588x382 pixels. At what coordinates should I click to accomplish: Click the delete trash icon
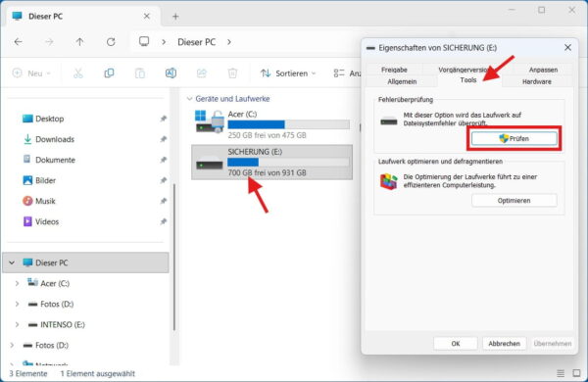click(x=232, y=73)
